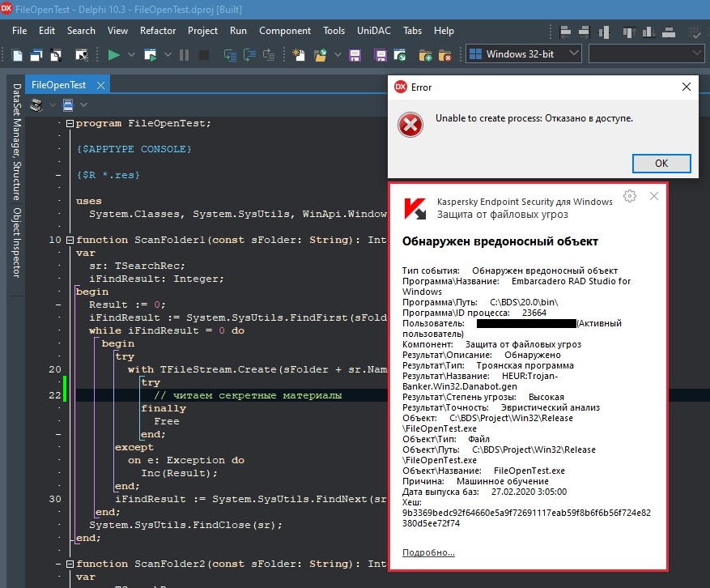Open the Refactor menu

pos(158,31)
